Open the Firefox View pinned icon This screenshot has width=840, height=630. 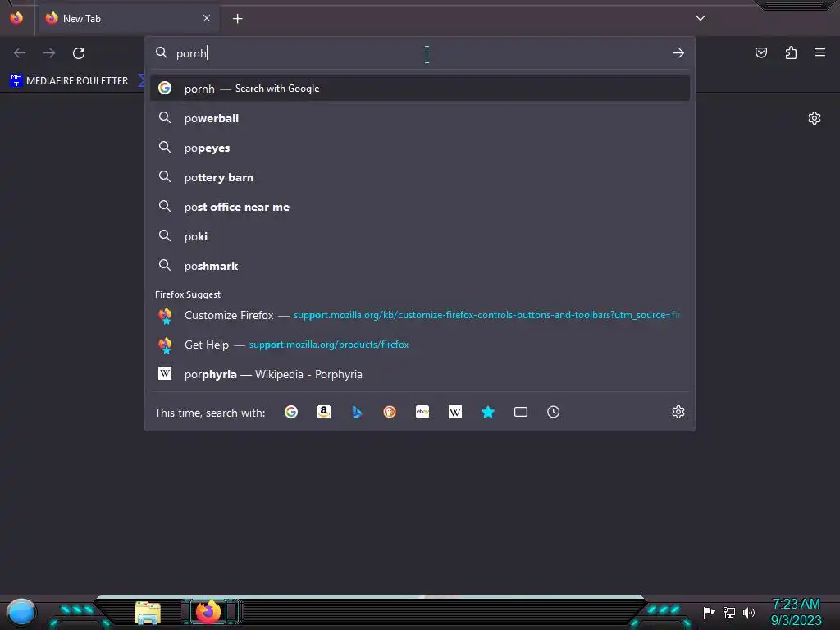coord(16,18)
